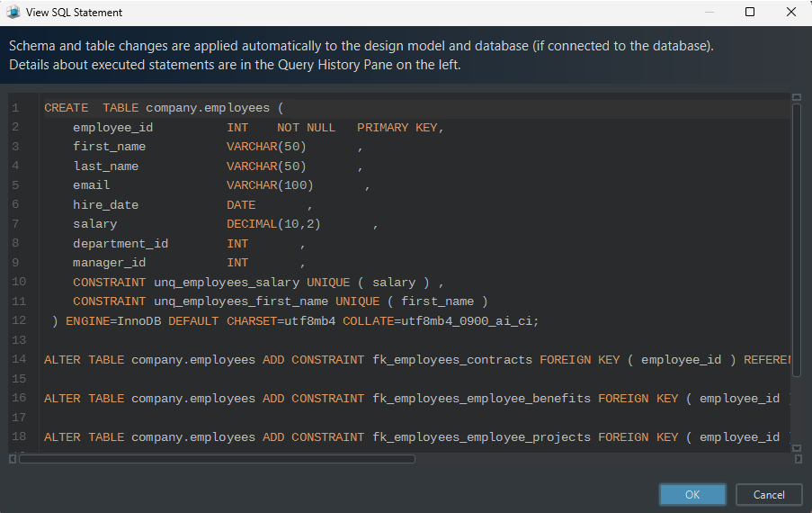The width and height of the screenshot is (812, 513).
Task: Minimize the View SQL Statement window
Action: coord(709,12)
